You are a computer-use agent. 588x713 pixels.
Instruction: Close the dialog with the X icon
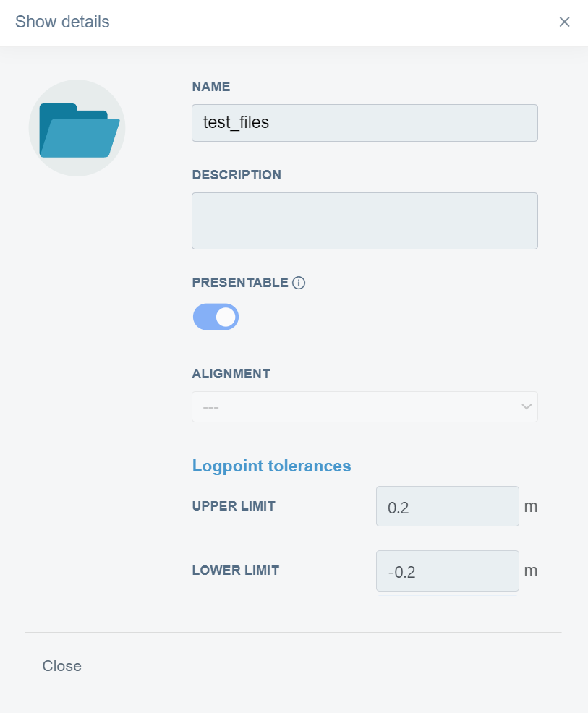tap(564, 22)
